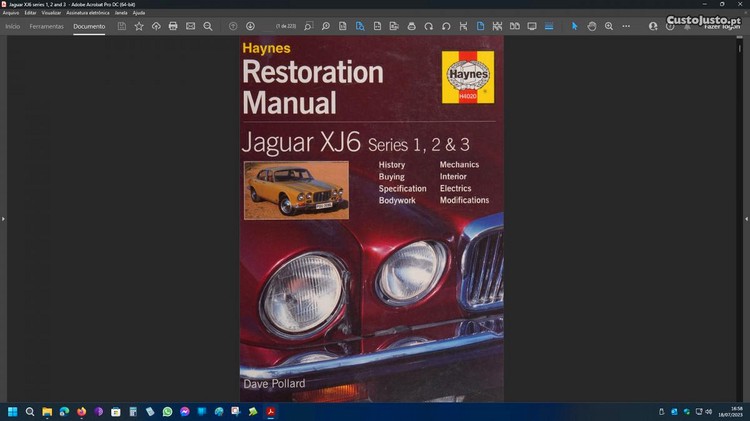Switch to the Início tab
The width and height of the screenshot is (750, 421).
coord(13,26)
